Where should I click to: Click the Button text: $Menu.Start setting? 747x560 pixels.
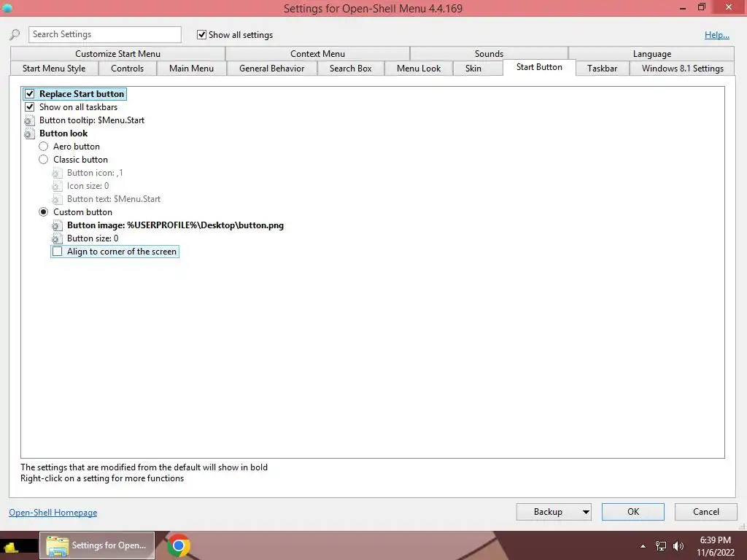tap(114, 199)
